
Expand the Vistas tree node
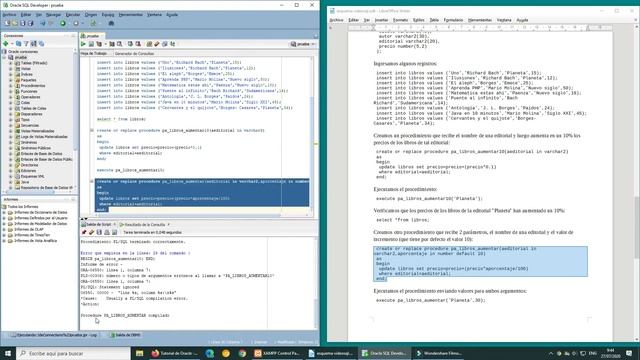pyautogui.click(x=11, y=69)
